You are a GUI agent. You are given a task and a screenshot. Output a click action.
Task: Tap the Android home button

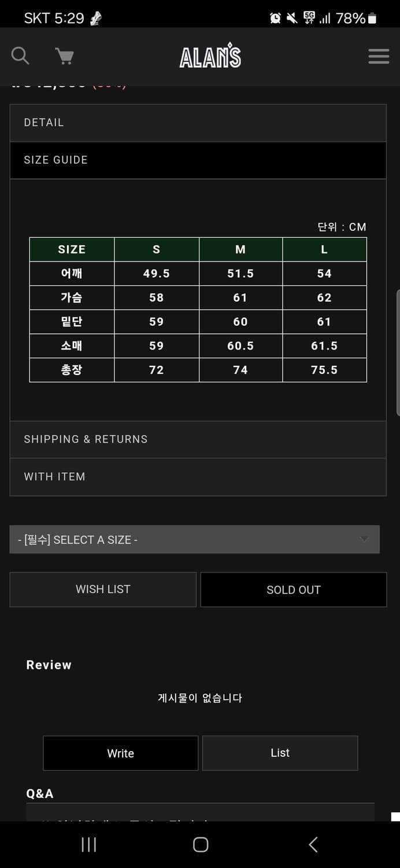click(201, 844)
